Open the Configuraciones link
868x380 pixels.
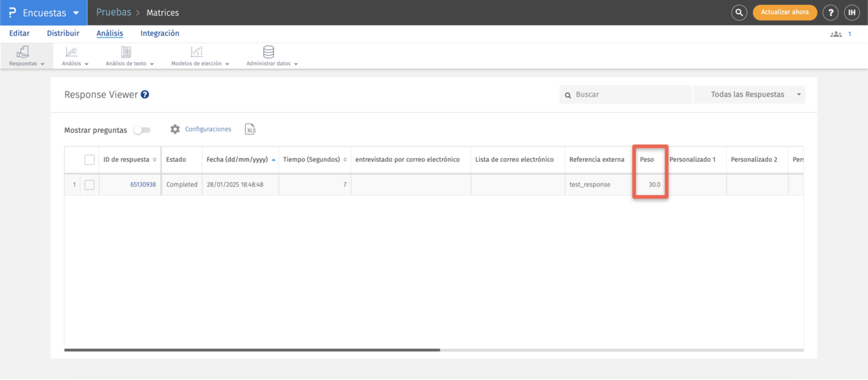coord(208,129)
